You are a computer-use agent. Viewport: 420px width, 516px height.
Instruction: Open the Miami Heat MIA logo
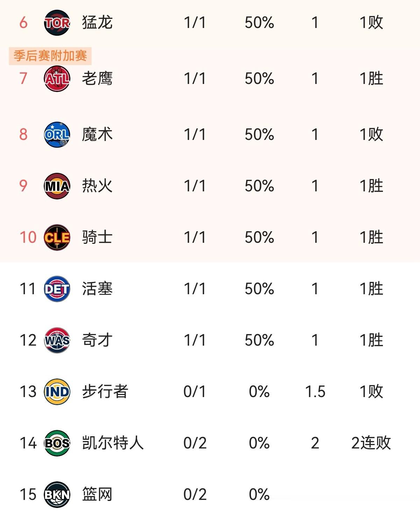coord(57,186)
